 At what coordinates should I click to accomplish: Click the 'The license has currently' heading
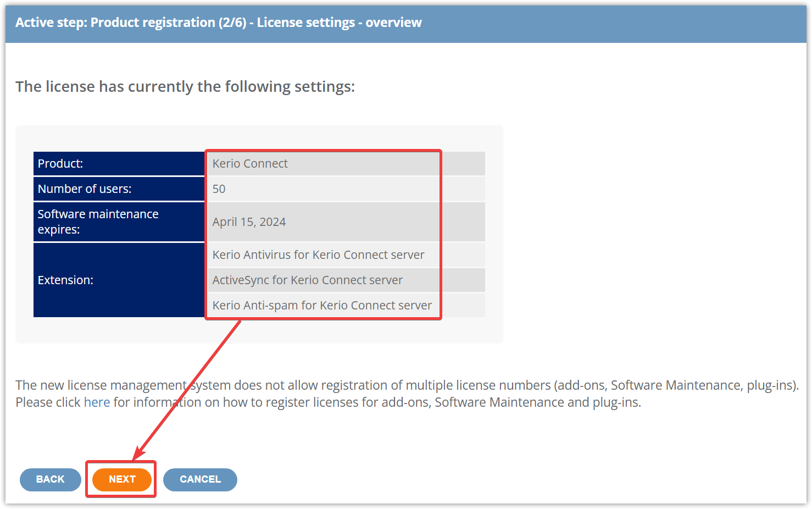185,87
